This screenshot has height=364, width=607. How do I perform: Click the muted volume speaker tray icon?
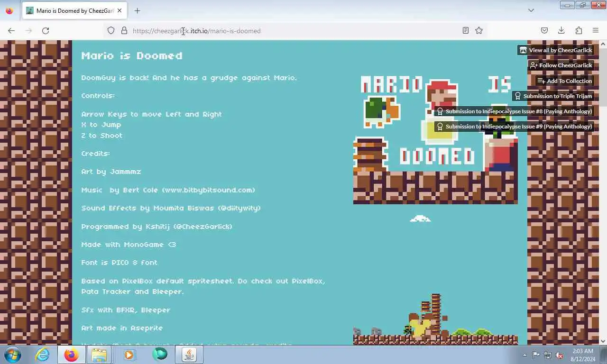pos(560,355)
